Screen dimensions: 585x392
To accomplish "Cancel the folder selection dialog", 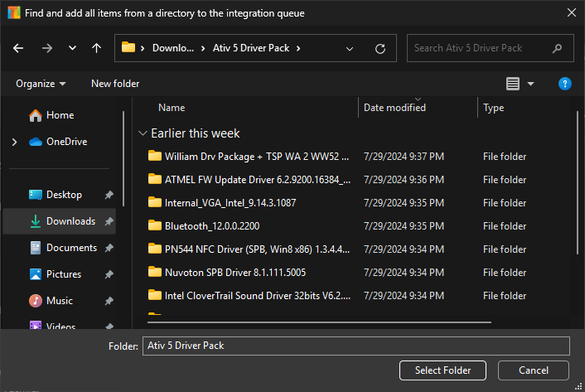I will (x=534, y=370).
